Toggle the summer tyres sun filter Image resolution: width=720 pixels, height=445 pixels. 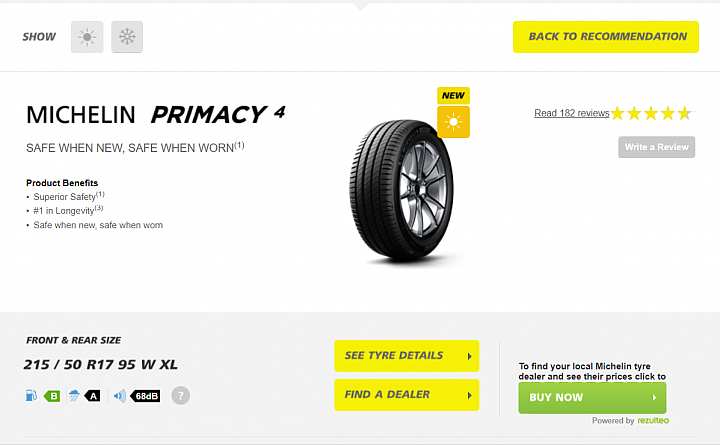(87, 37)
